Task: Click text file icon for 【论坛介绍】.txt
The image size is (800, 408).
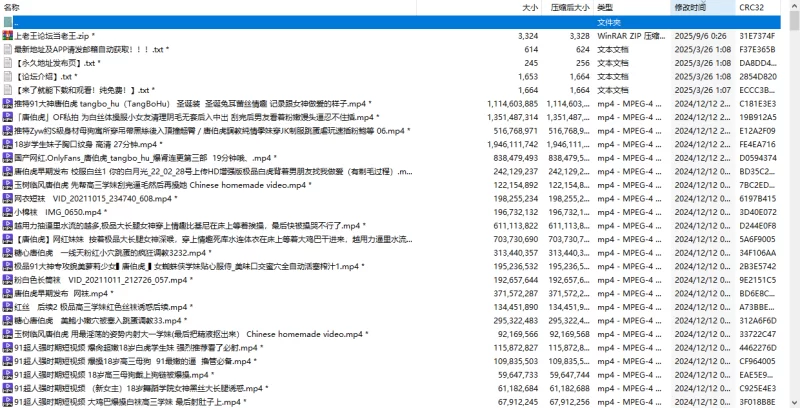Action: coord(7,75)
